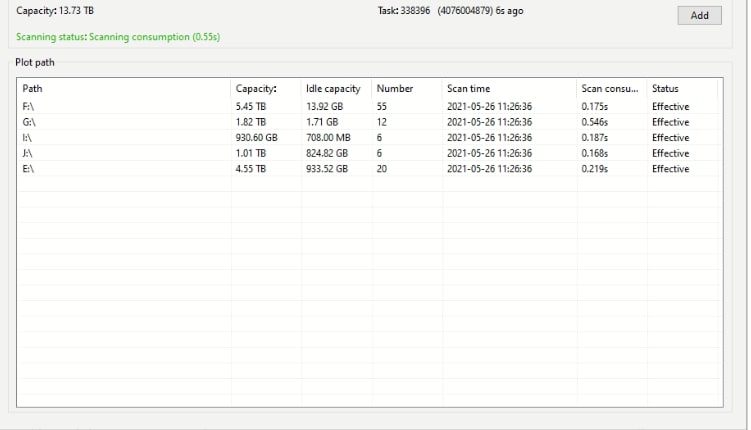This screenshot has height=430, width=751.
Task: Click the plot number 20 cell
Action: tap(381, 169)
